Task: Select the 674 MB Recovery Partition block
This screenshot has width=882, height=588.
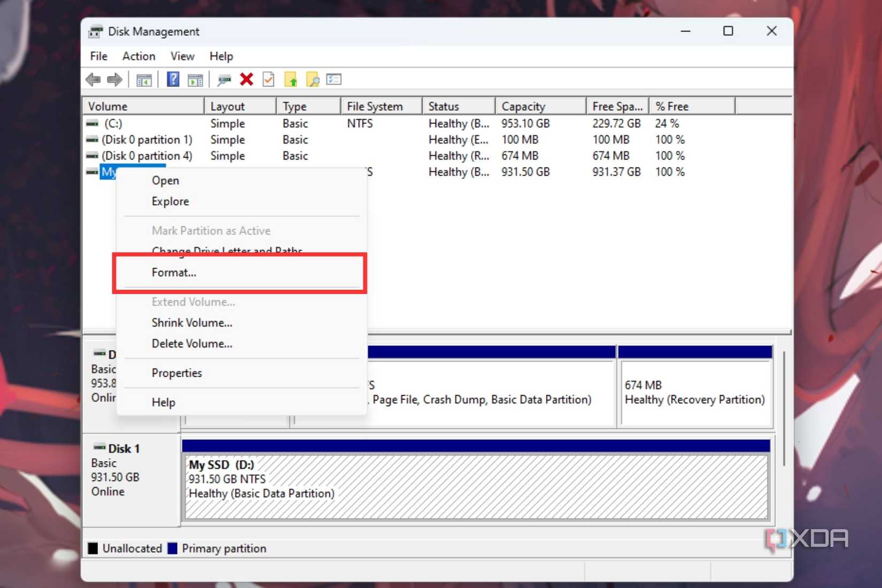Action: [x=695, y=393]
